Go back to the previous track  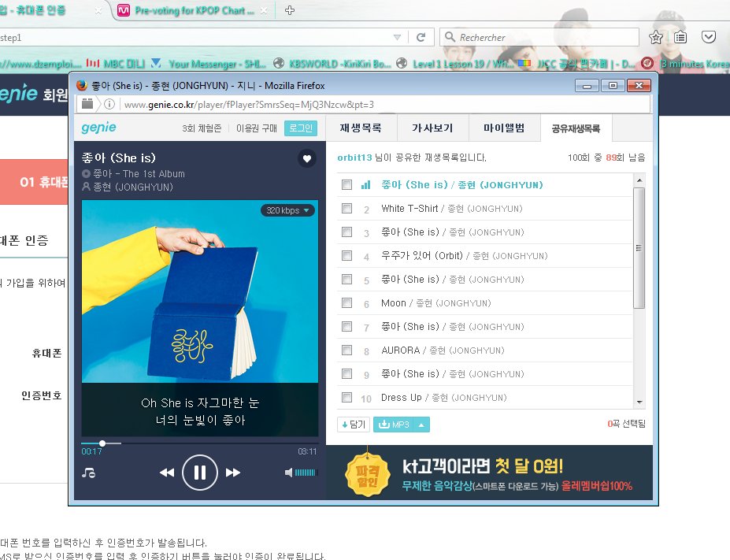coord(167,473)
